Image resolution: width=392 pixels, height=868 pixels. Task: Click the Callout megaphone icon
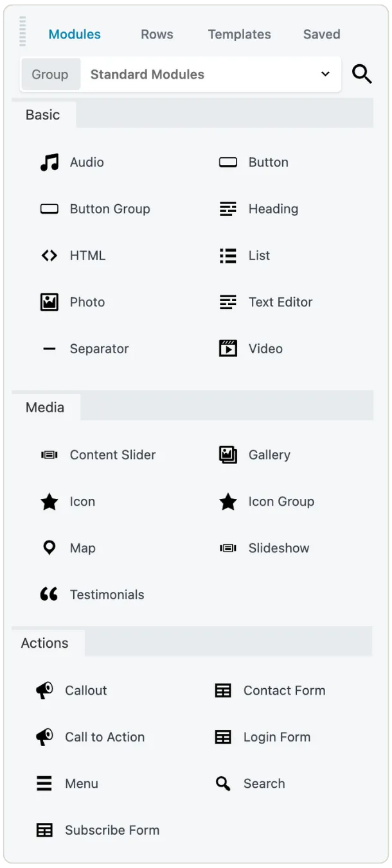(x=44, y=690)
